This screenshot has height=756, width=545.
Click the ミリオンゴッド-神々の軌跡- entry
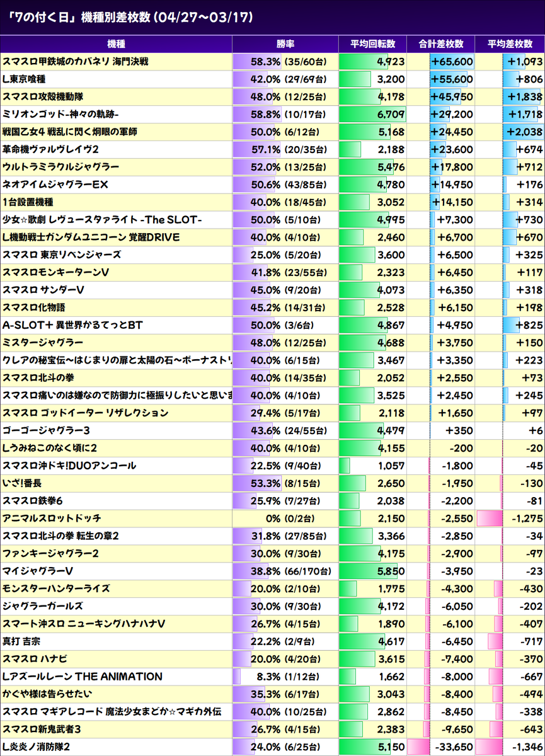61,115
